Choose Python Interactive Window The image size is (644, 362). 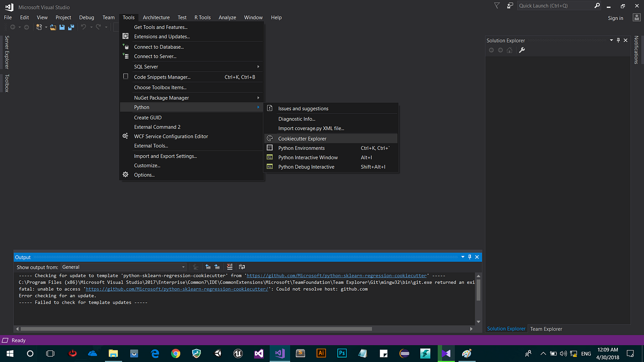click(x=331, y=158)
